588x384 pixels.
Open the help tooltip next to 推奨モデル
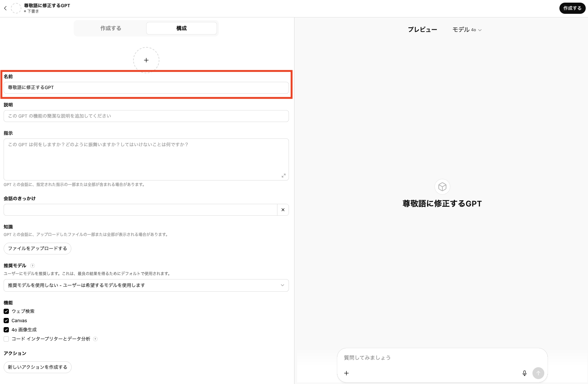pos(33,266)
